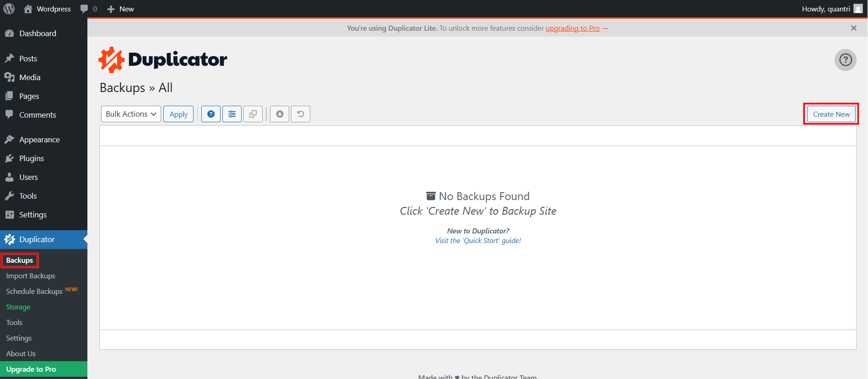The width and height of the screenshot is (868, 379).
Task: Click the Duplicator logo
Action: pyautogui.click(x=163, y=60)
